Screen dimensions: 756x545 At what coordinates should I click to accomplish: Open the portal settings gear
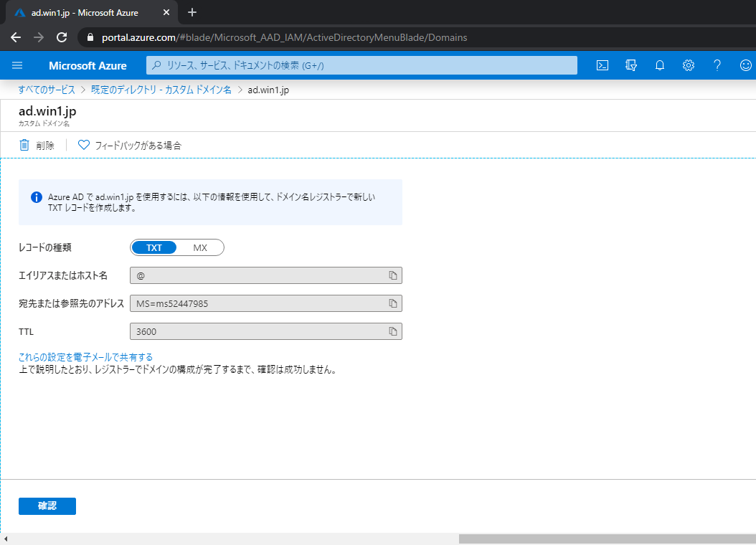689,65
